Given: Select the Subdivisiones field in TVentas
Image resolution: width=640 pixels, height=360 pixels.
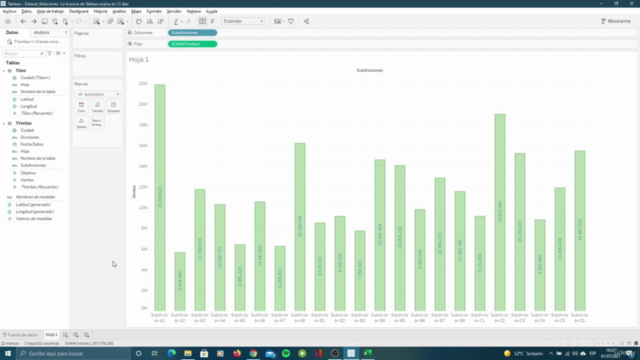Looking at the screenshot, I should [33, 165].
